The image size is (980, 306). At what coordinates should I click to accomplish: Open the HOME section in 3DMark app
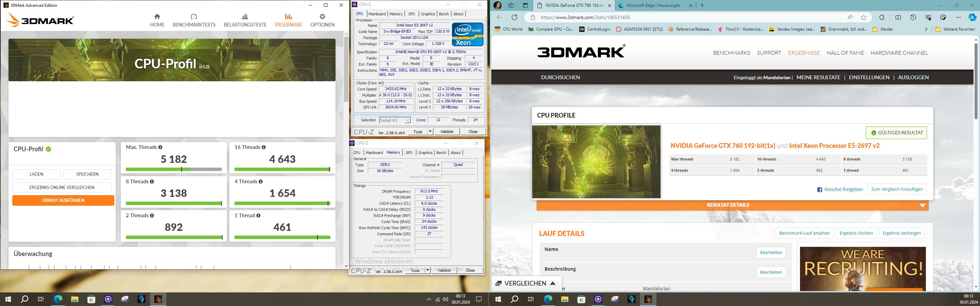(x=157, y=20)
